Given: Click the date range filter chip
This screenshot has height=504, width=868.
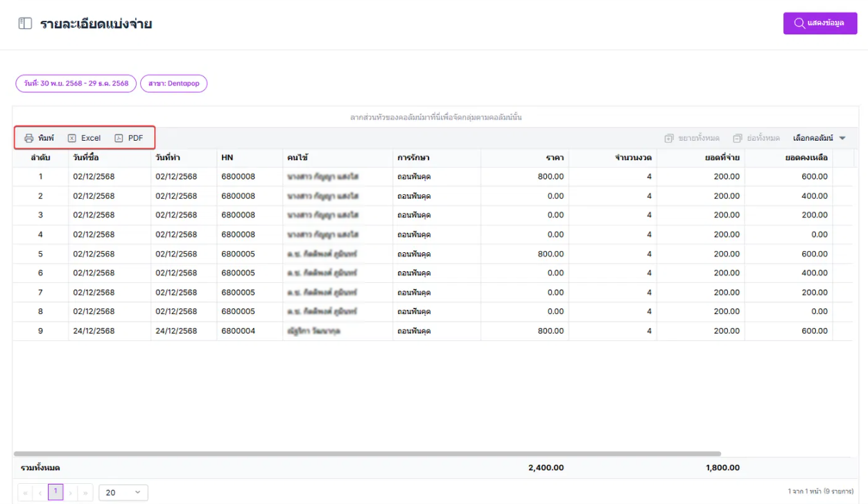Looking at the screenshot, I should click(x=76, y=83).
